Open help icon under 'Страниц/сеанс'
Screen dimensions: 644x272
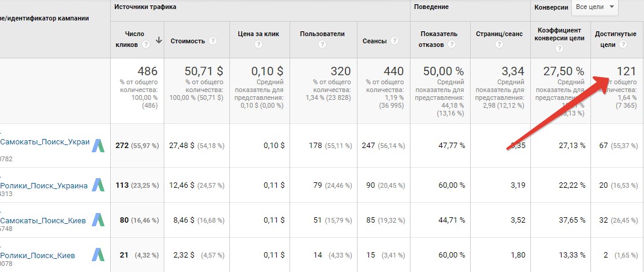[499, 45]
